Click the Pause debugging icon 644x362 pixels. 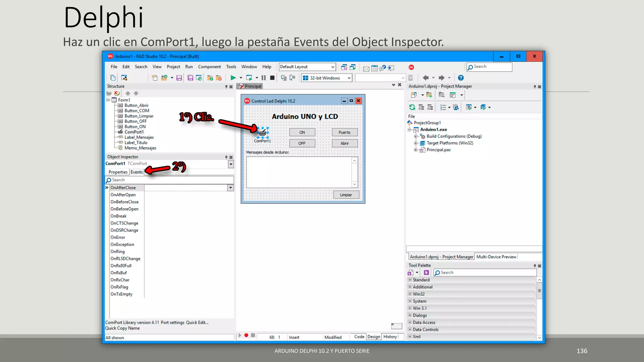tap(264, 78)
